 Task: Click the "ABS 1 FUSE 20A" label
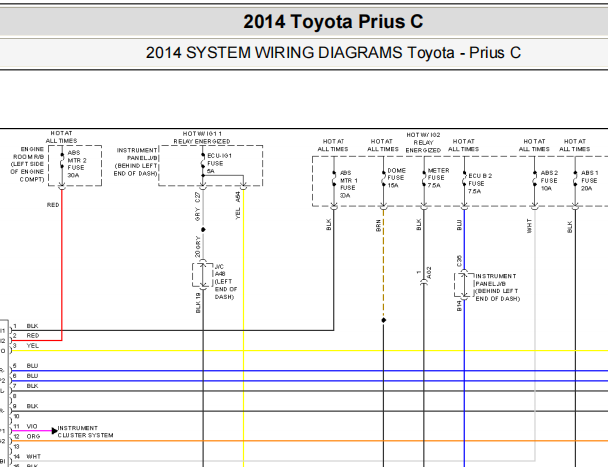click(589, 181)
